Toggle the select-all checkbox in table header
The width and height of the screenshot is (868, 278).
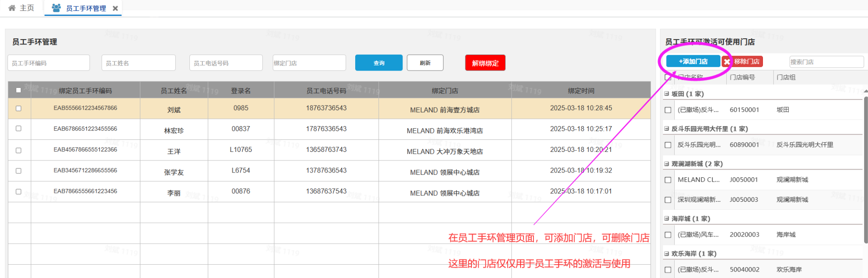pos(19,90)
